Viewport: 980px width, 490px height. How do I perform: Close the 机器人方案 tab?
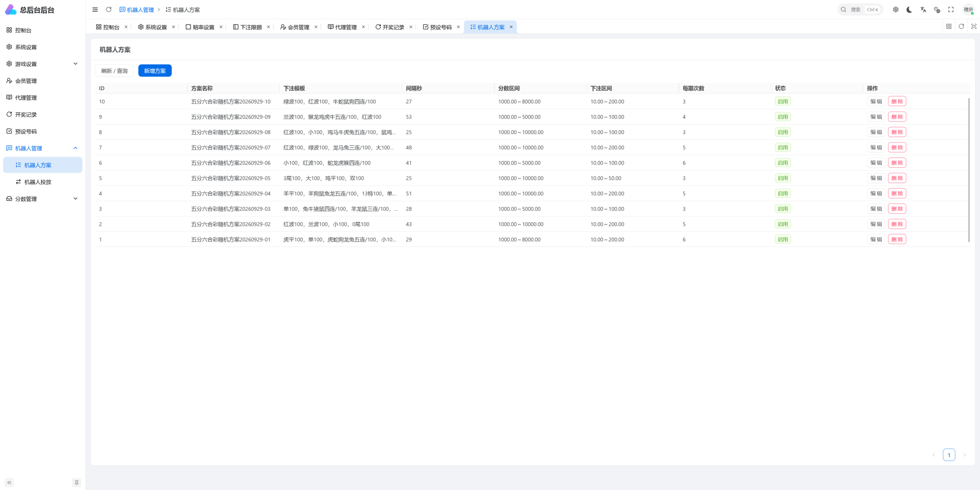coord(511,27)
